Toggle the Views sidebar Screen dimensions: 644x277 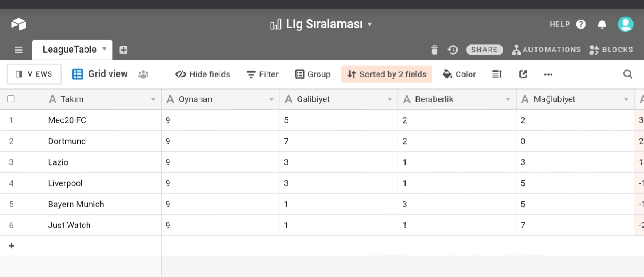(34, 74)
